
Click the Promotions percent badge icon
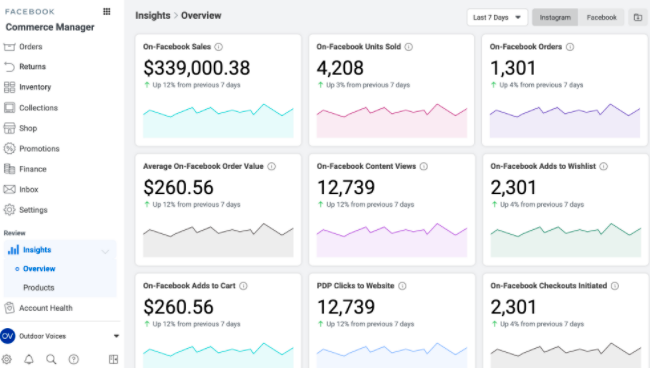(9, 148)
